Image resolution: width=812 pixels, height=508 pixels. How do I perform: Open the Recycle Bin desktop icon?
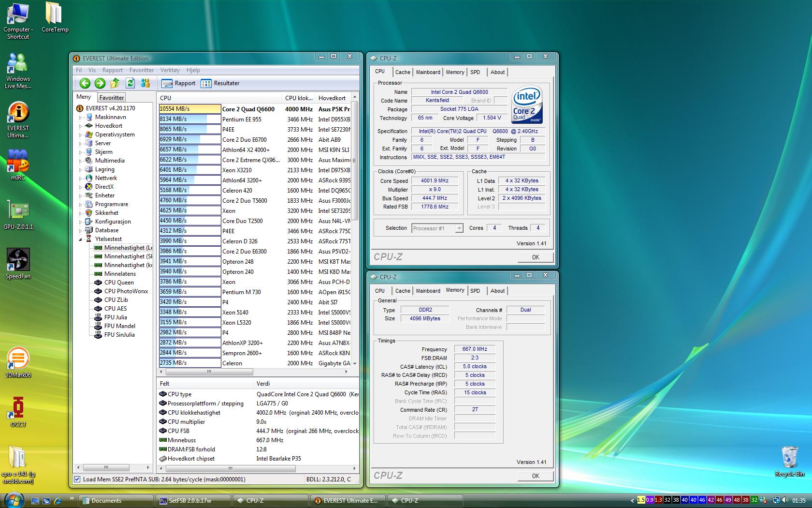[x=789, y=461]
